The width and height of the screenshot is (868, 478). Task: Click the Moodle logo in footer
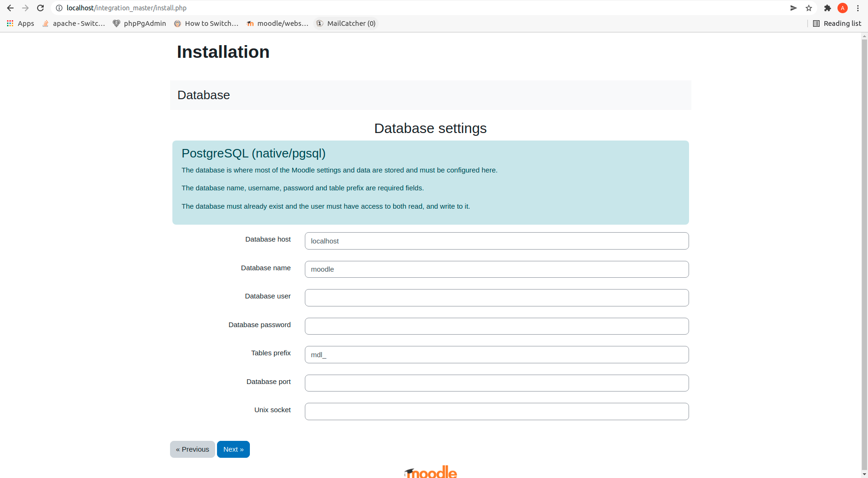click(431, 472)
